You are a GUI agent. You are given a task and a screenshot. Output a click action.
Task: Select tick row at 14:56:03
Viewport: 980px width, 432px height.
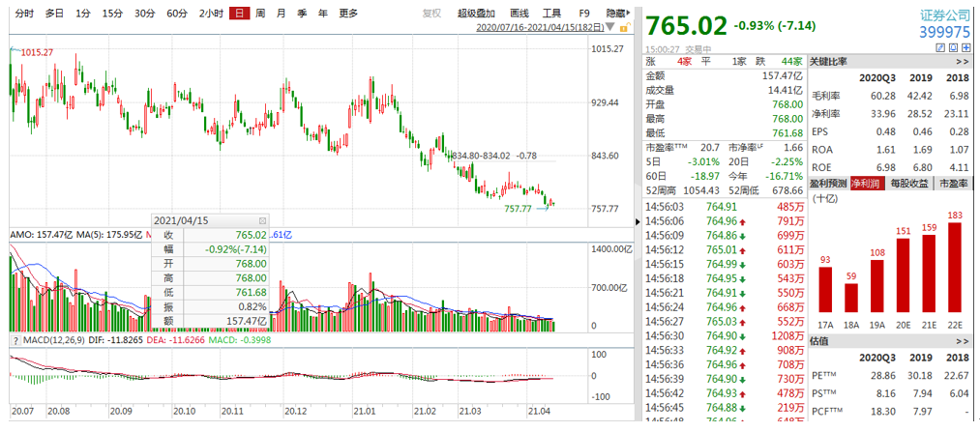point(725,206)
